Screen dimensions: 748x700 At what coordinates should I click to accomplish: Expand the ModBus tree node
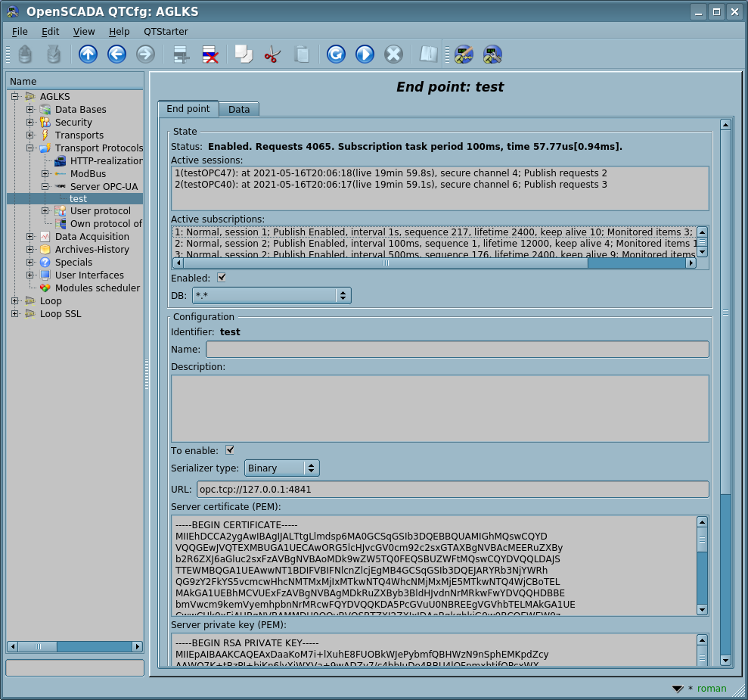tap(45, 174)
